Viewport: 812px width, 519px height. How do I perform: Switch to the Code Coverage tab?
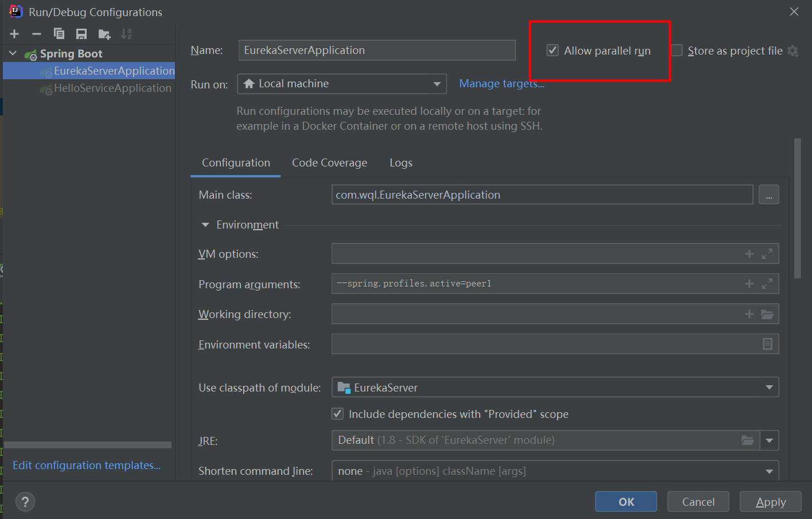click(x=329, y=163)
